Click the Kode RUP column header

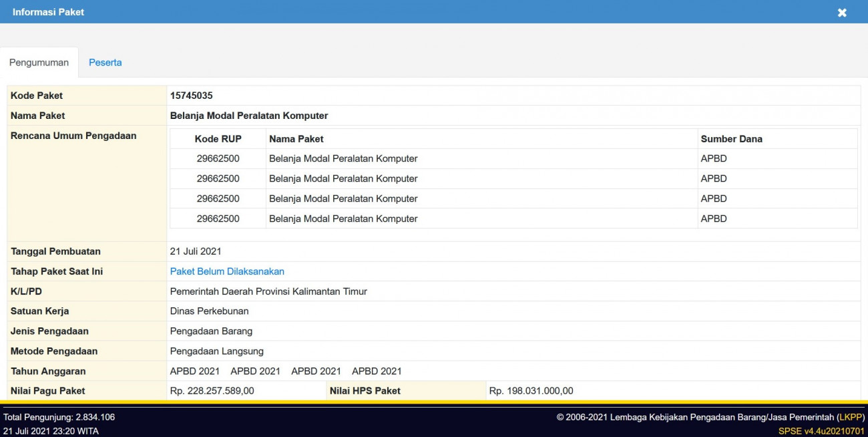pyautogui.click(x=218, y=139)
